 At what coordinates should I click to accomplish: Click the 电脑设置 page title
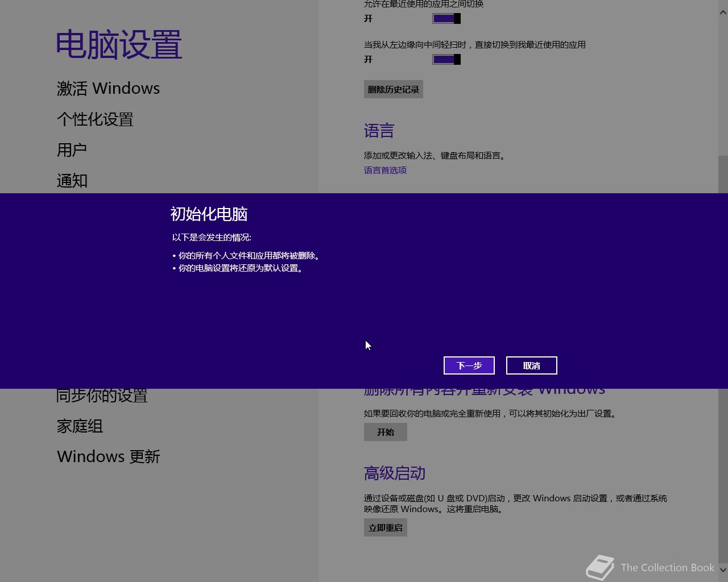pos(119,45)
